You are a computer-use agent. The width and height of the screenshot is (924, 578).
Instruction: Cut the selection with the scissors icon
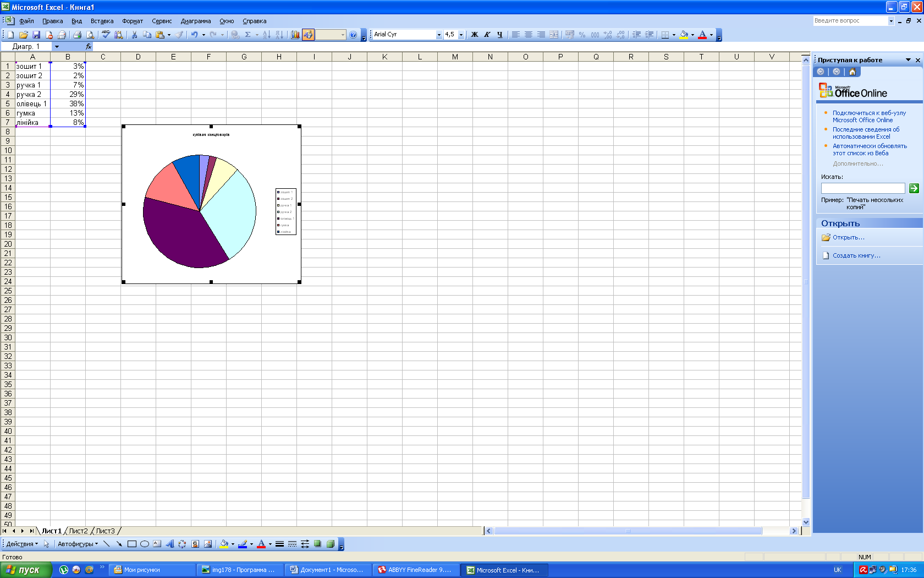(x=134, y=35)
